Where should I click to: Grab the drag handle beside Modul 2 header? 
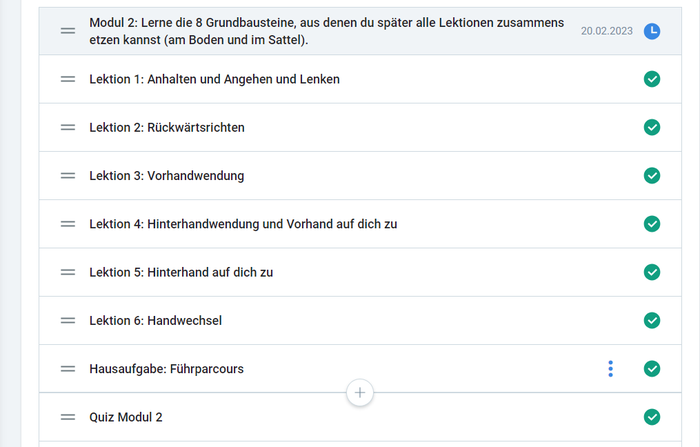click(68, 31)
